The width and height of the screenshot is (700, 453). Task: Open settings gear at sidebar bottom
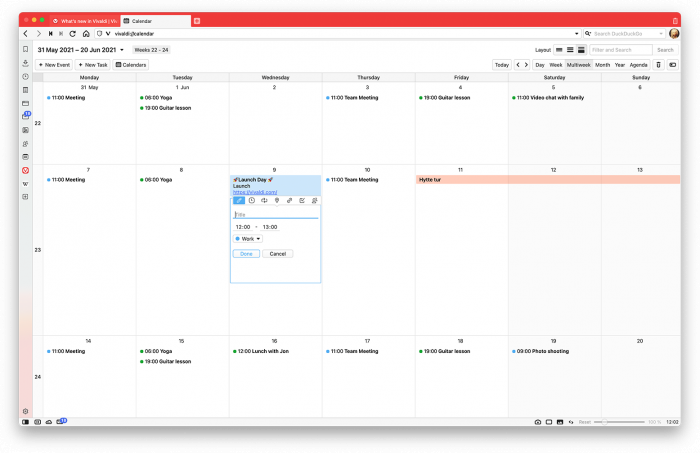(25, 411)
